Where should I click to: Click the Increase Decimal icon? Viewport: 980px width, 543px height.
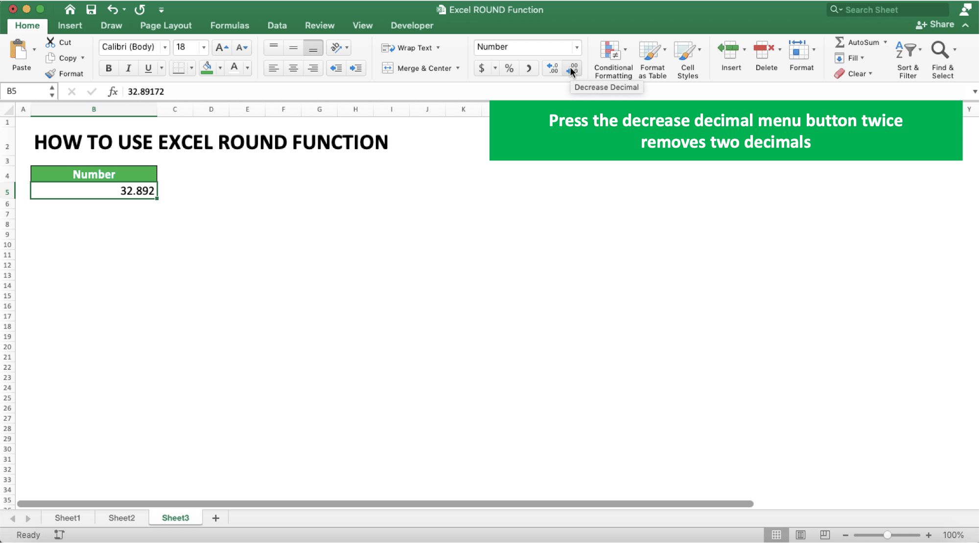tap(552, 68)
